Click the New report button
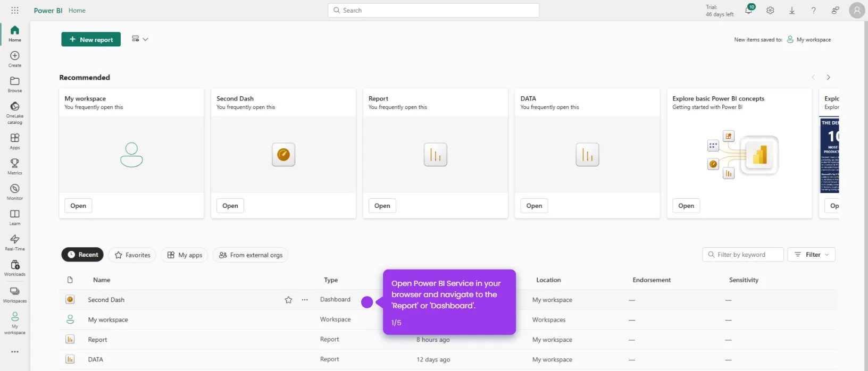This screenshot has height=371, width=868. [x=91, y=39]
